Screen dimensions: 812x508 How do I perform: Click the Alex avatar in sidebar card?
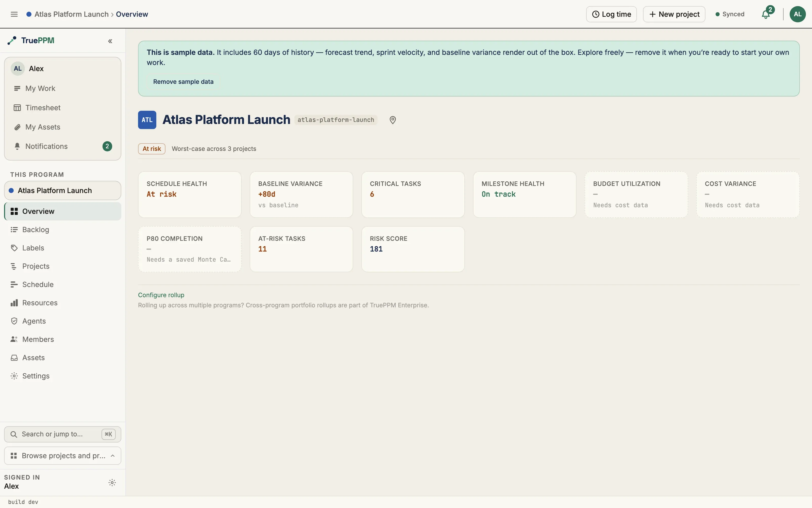[x=18, y=69]
